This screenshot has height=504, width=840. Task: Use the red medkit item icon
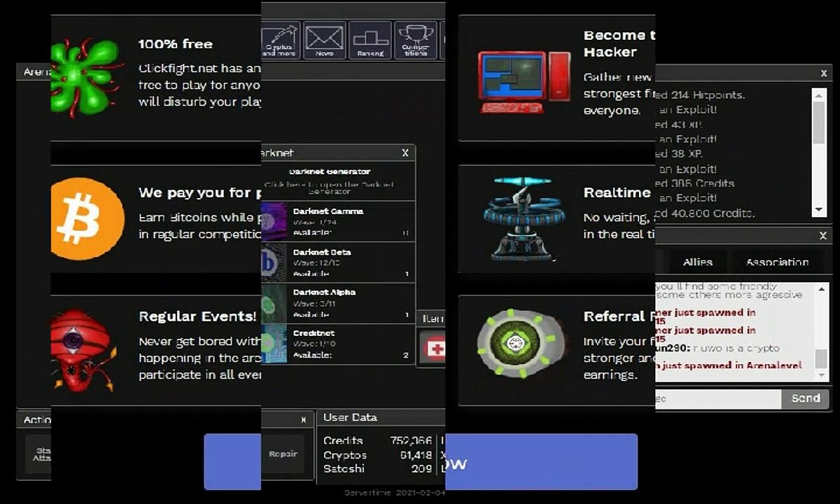click(433, 347)
